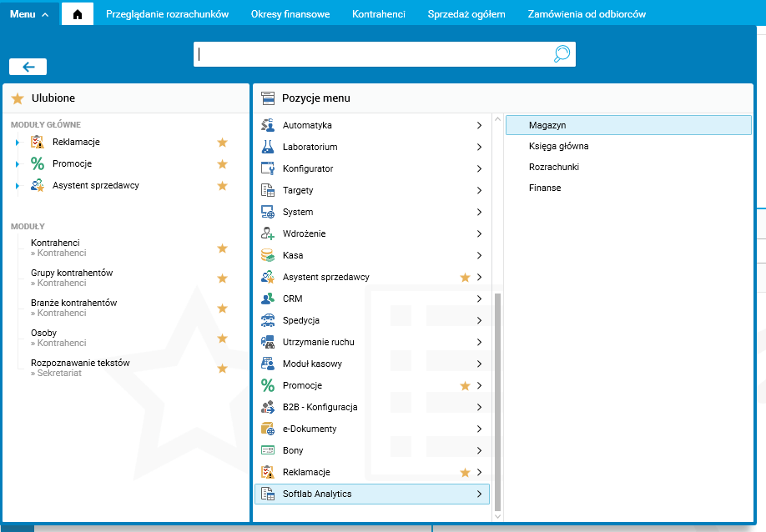Toggle favorite star for Asystent sprzedawcy in Ulubione
The height and width of the screenshot is (532, 766).
(222, 185)
